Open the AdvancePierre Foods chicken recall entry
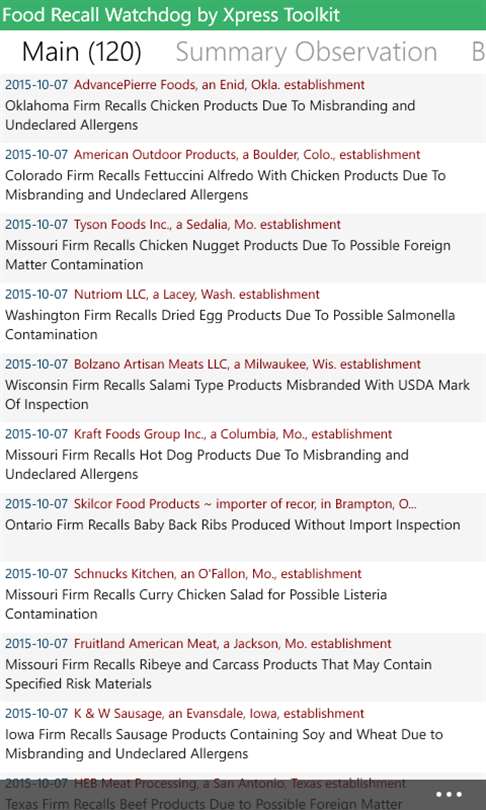Image resolution: width=486 pixels, height=810 pixels. tap(243, 105)
